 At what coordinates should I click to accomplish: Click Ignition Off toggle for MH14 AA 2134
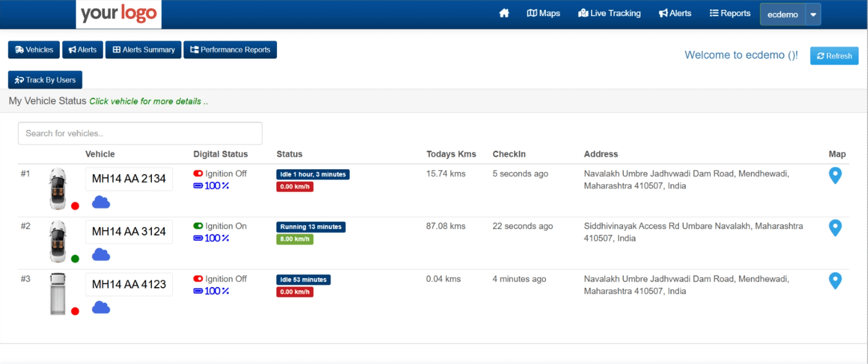coord(198,174)
